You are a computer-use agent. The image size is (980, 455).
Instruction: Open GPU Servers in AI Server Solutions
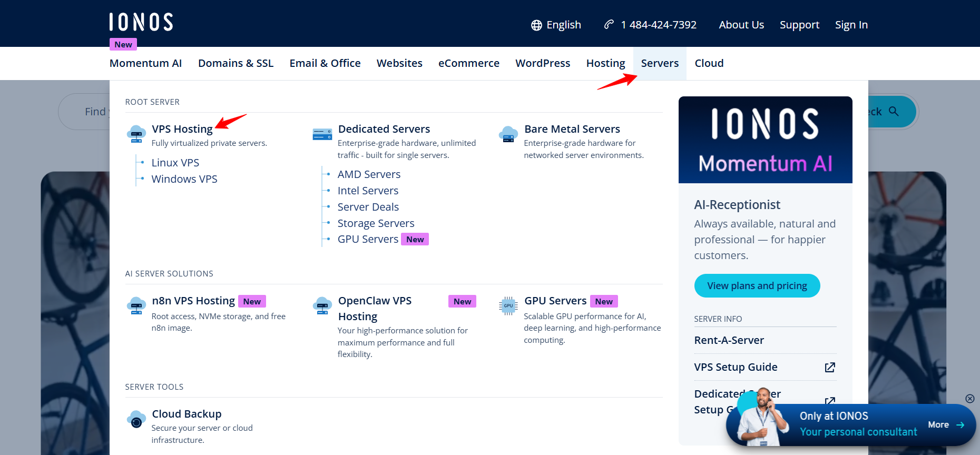pos(555,301)
